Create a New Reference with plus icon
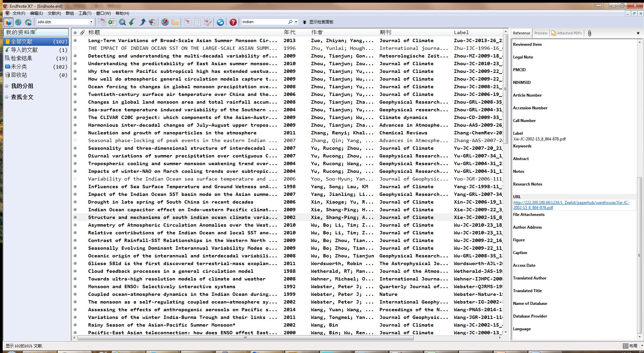 tap(112, 22)
